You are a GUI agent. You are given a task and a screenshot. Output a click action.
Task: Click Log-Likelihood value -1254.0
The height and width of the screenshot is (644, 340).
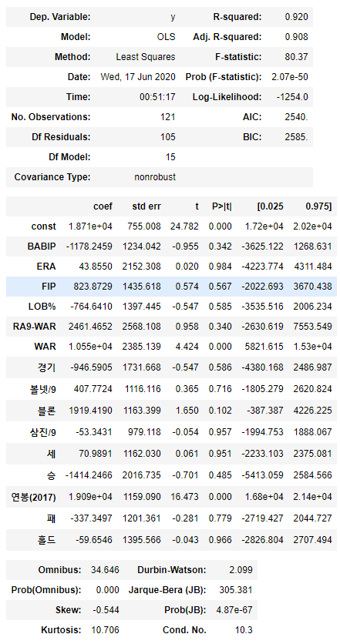click(292, 97)
